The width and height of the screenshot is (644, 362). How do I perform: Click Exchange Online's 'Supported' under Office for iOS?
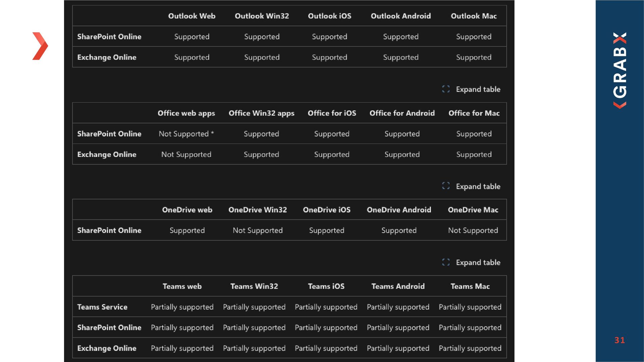pos(332,155)
